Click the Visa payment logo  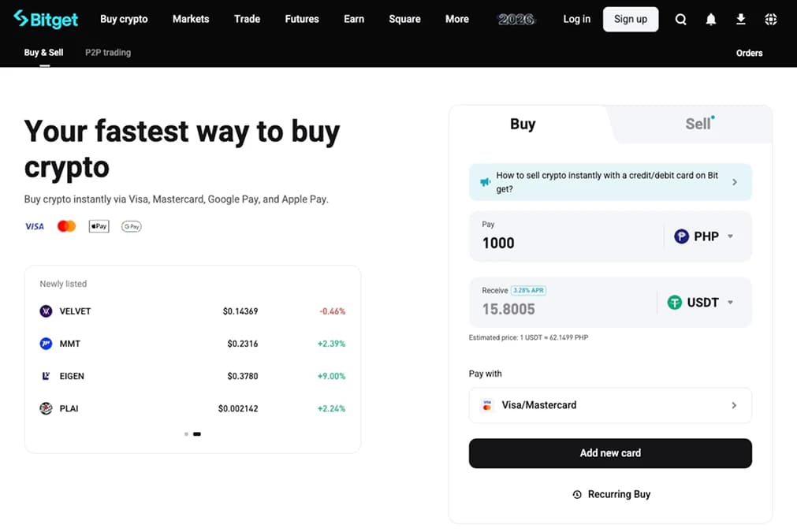click(x=35, y=226)
